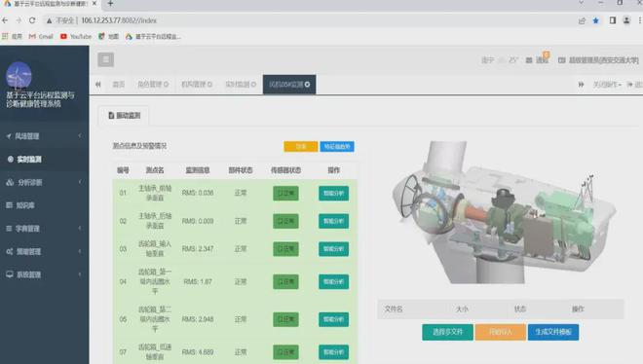Click the browser forward arrow

pyautogui.click(x=19, y=20)
